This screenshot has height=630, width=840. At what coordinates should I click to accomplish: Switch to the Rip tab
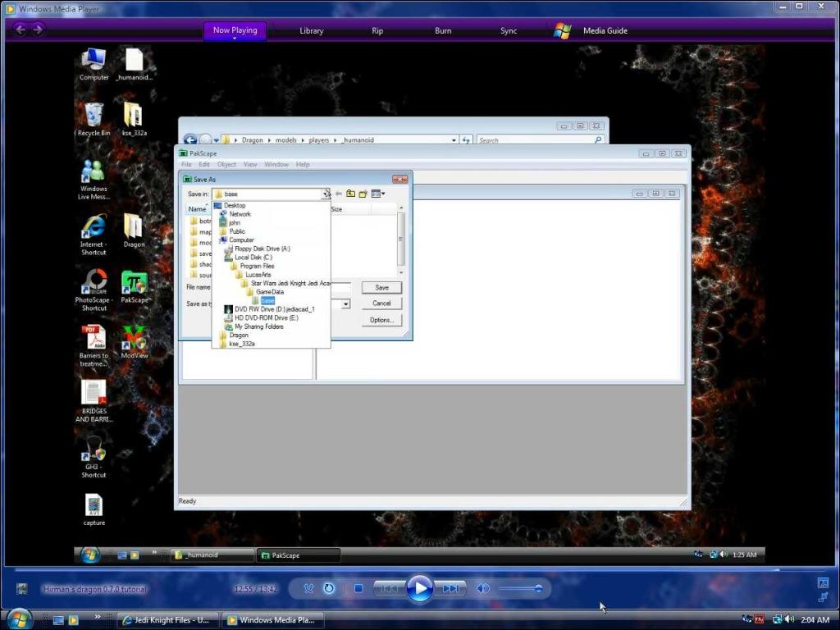click(x=377, y=31)
